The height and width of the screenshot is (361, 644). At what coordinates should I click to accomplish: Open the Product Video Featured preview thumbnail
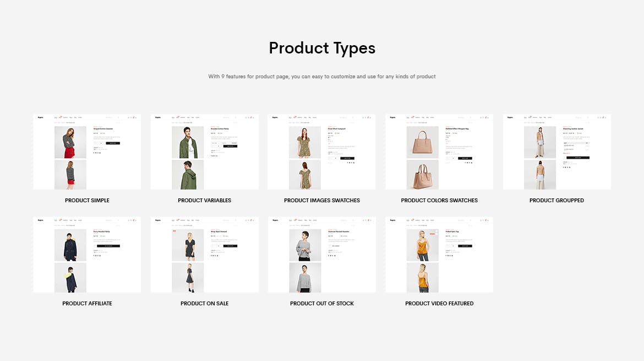[x=439, y=255]
